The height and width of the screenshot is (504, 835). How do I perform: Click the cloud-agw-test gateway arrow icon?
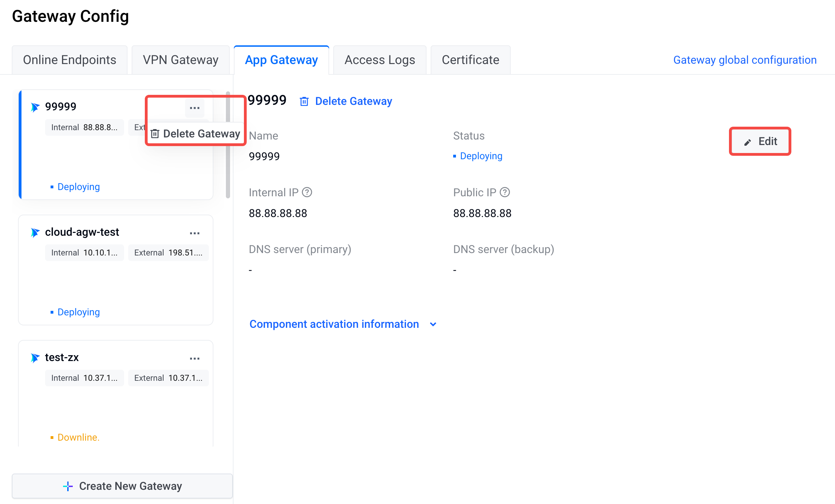click(35, 233)
